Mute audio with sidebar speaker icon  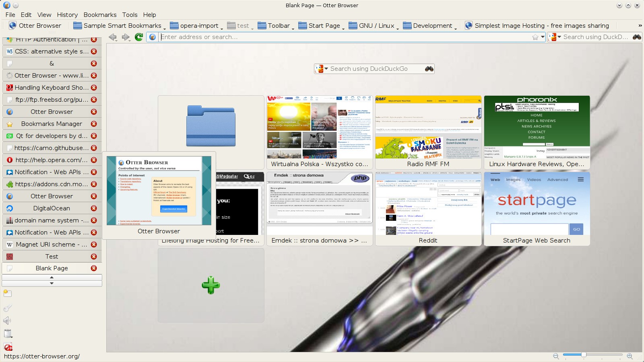click(x=7, y=320)
